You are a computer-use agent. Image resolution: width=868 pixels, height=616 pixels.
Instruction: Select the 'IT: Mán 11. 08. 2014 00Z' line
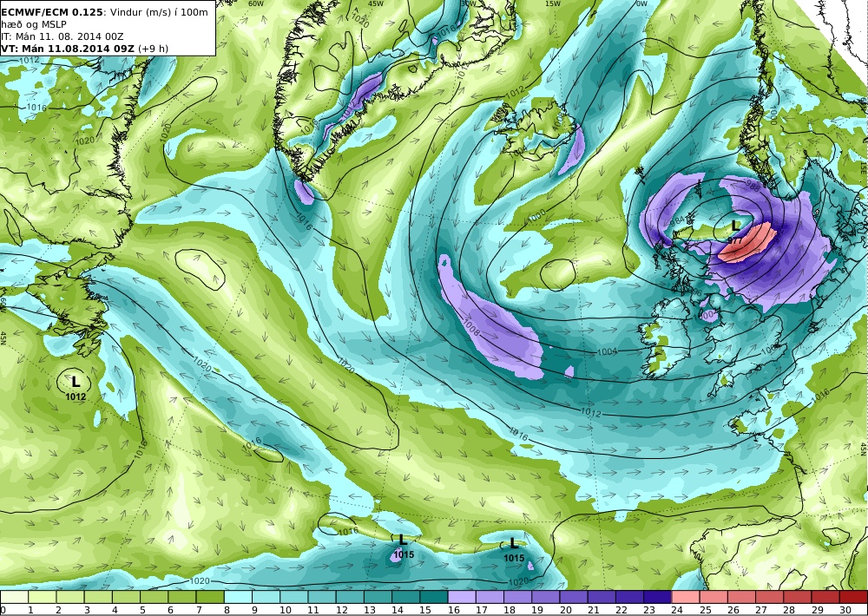coord(62,36)
